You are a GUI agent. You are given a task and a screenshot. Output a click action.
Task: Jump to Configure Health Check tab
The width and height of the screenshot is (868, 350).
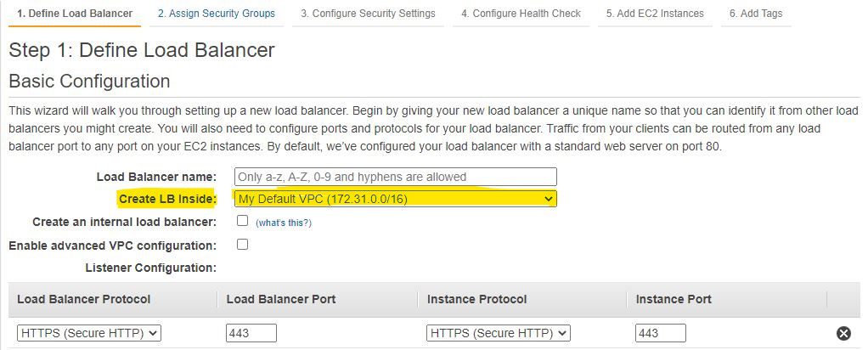(521, 14)
